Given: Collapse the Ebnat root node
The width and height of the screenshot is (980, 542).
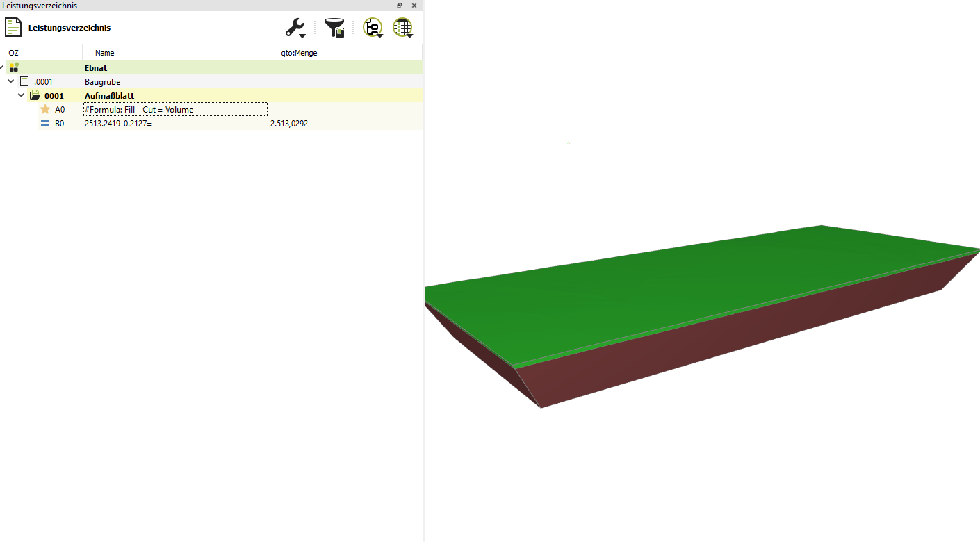Looking at the screenshot, I should 2,67.
